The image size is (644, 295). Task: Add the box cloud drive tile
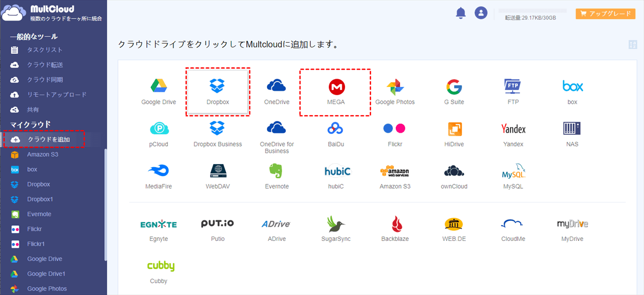(x=572, y=92)
